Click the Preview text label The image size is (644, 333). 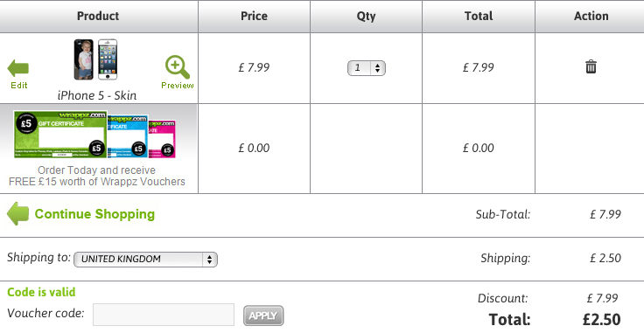(178, 86)
